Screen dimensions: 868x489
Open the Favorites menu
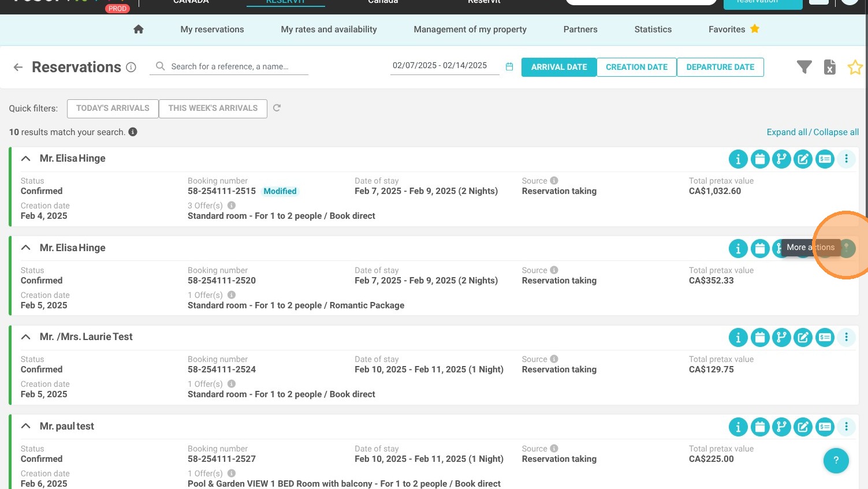coord(734,29)
